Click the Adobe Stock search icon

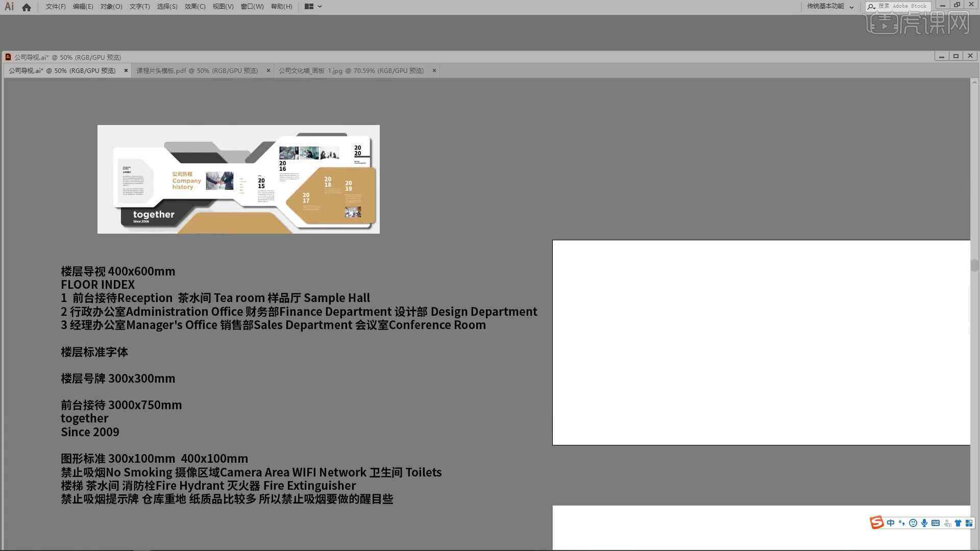click(871, 6)
